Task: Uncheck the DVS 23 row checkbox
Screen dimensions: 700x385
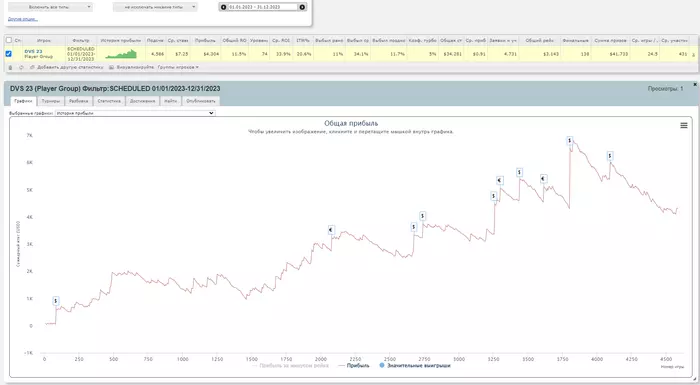Action: [8, 54]
